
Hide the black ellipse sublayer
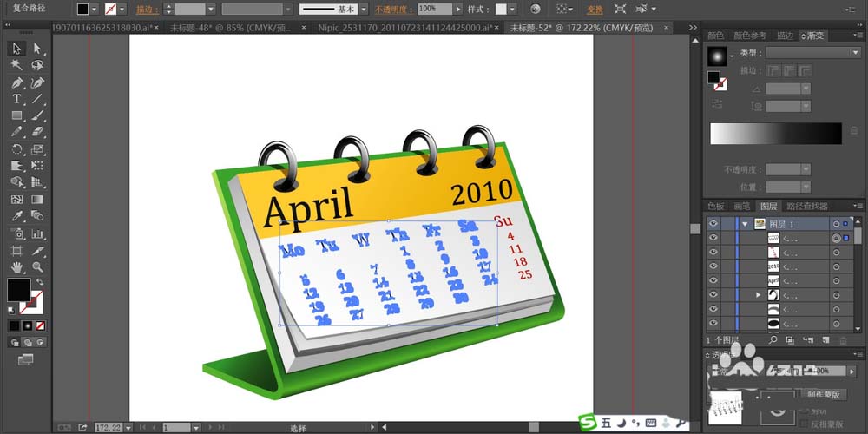713,323
